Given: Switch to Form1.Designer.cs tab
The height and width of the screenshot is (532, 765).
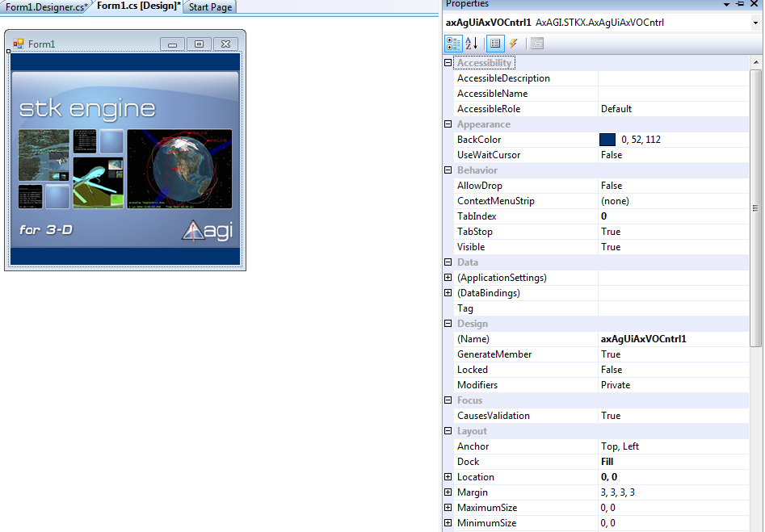Looking at the screenshot, I should 46,7.
